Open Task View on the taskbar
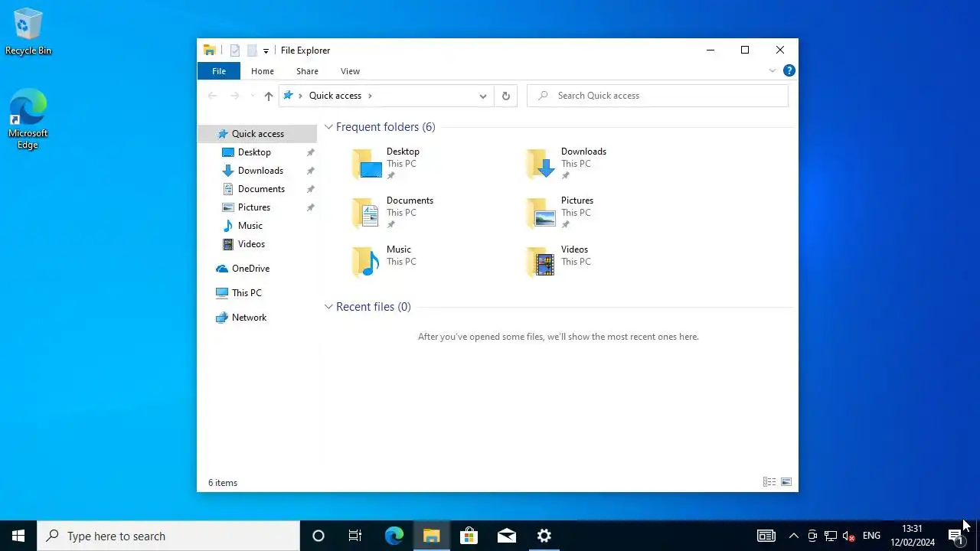Viewport: 980px width, 551px height. click(355, 536)
